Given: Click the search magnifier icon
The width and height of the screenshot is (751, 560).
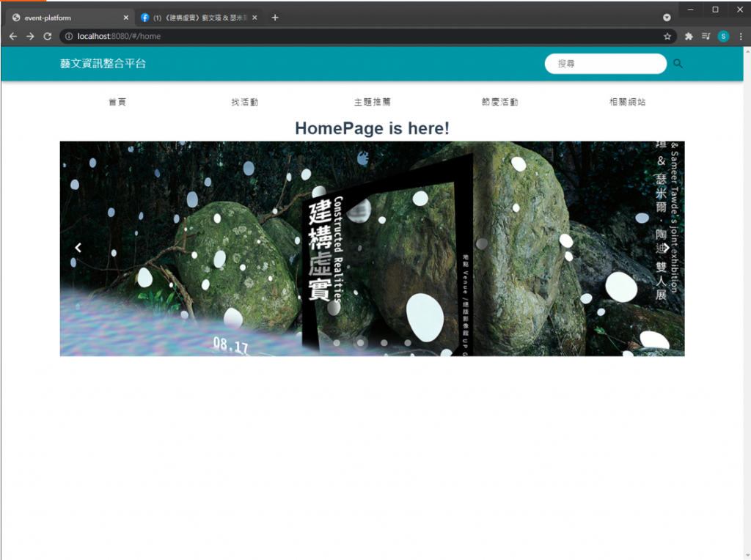Looking at the screenshot, I should click(x=677, y=64).
